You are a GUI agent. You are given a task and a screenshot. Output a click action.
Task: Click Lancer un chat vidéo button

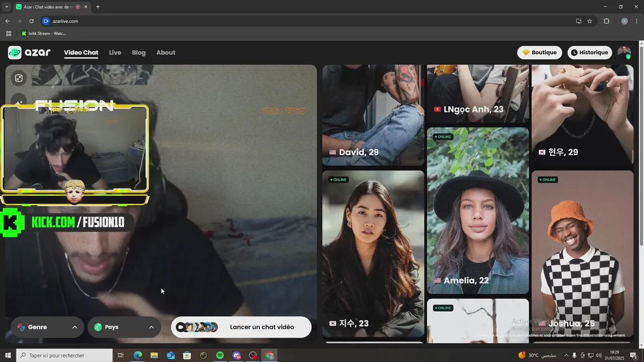(241, 327)
